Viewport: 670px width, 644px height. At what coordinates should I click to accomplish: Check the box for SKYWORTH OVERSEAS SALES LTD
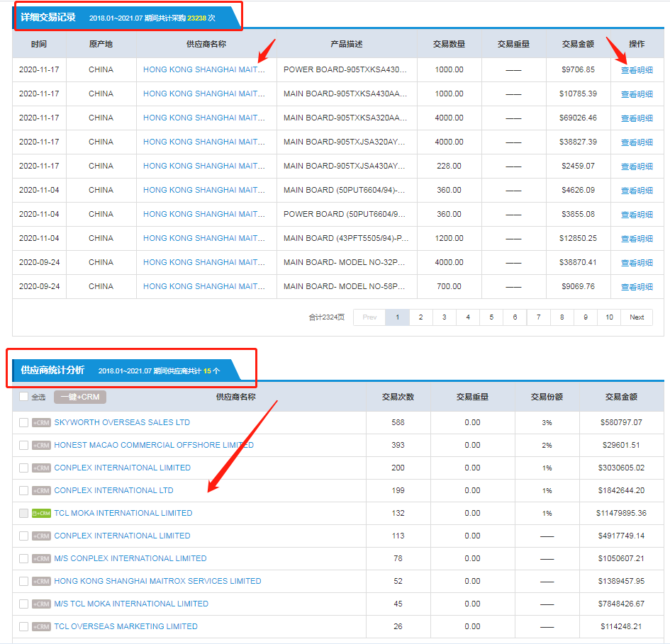pos(24,422)
